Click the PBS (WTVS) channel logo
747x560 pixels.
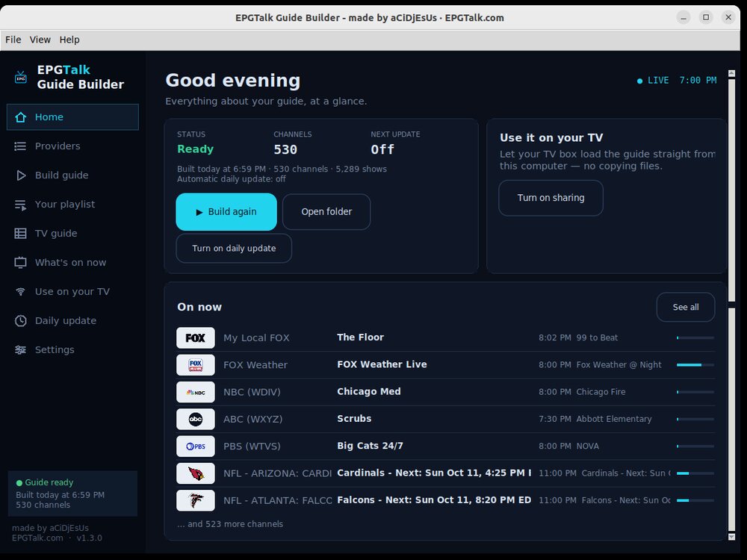pos(195,447)
